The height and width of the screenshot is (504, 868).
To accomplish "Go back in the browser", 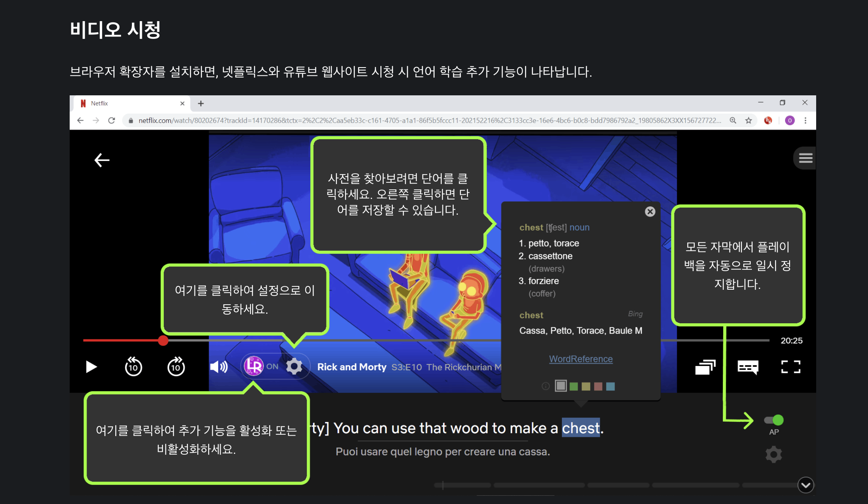I will 80,121.
